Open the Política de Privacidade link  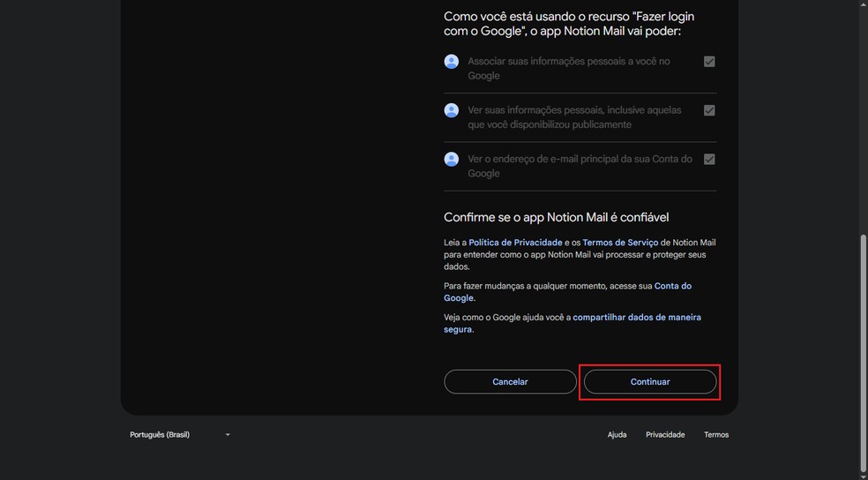pyautogui.click(x=515, y=243)
